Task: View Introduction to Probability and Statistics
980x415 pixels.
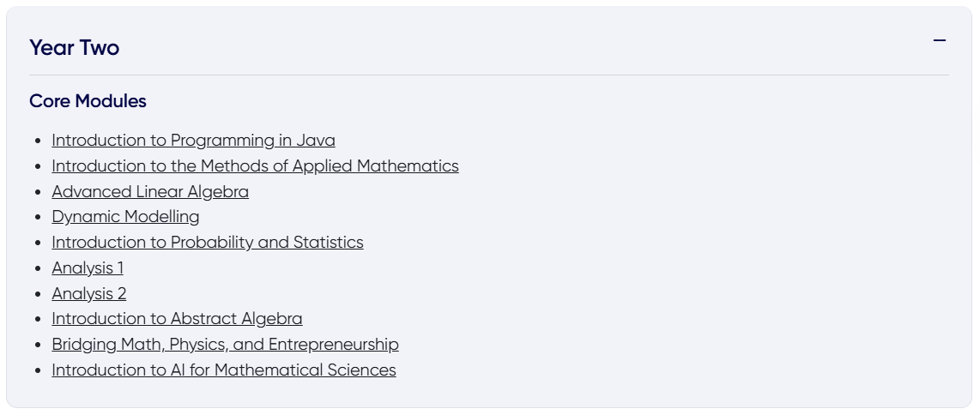Action: point(208,243)
